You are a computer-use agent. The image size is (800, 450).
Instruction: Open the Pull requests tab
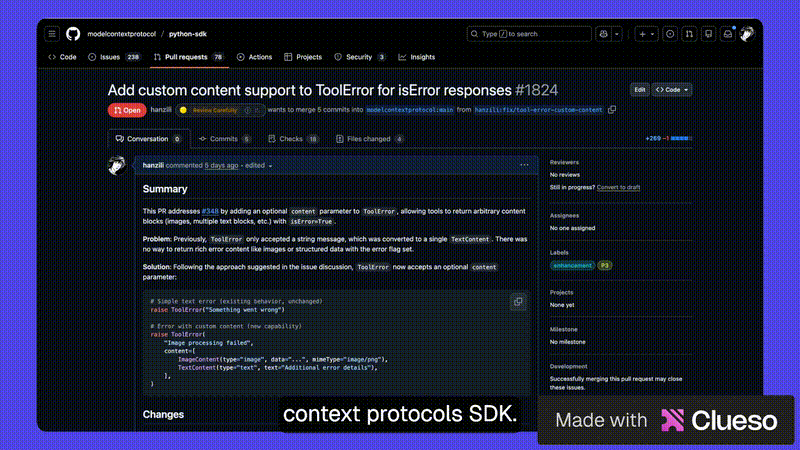[189, 57]
